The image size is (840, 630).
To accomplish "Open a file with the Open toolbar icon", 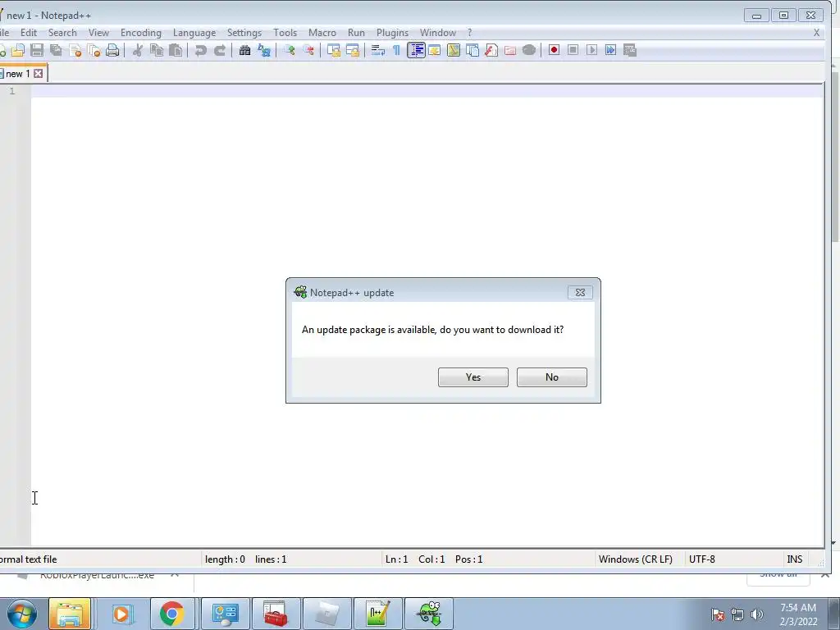I will point(18,50).
